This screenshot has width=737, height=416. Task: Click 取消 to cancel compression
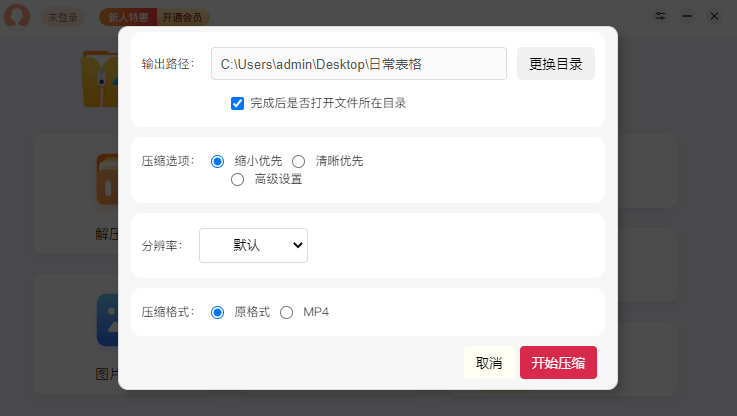click(x=489, y=363)
